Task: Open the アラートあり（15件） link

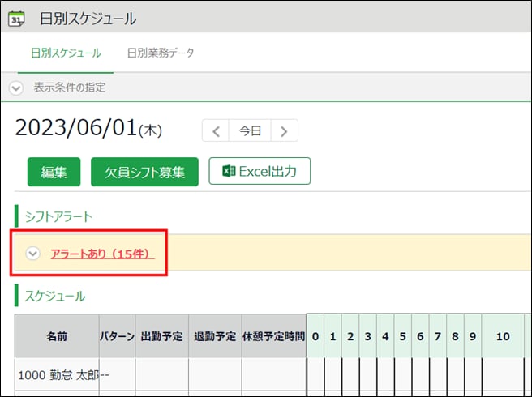Action: point(102,253)
